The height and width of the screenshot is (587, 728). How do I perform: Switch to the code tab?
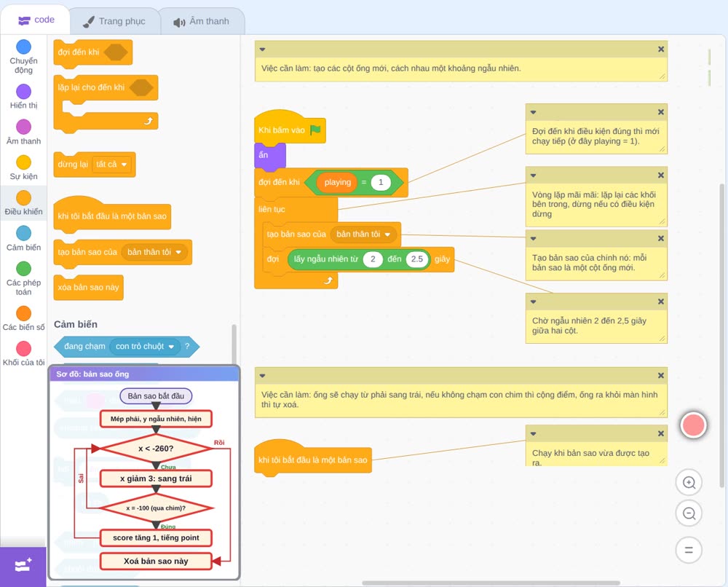click(x=36, y=20)
